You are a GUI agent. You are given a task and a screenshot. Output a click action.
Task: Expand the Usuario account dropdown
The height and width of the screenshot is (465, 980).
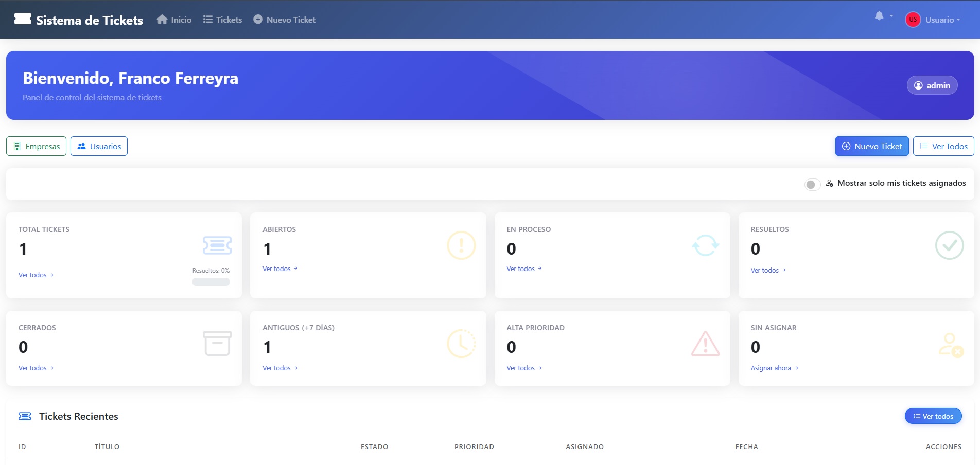(x=942, y=20)
